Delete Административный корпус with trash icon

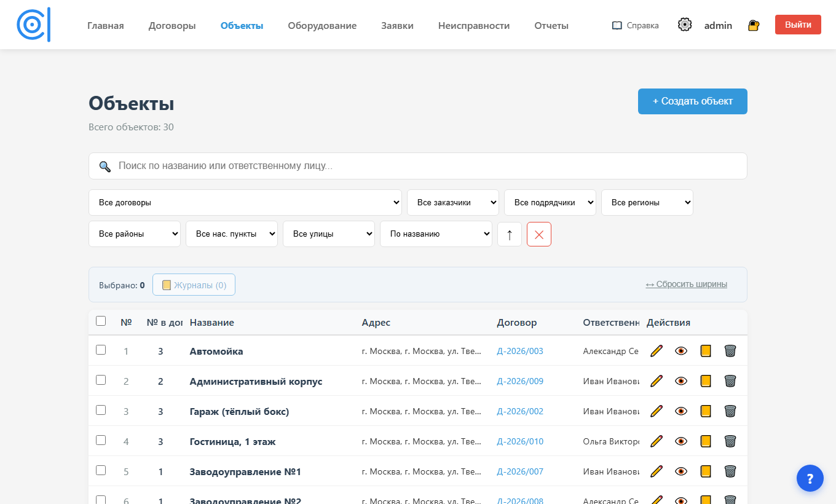click(730, 381)
